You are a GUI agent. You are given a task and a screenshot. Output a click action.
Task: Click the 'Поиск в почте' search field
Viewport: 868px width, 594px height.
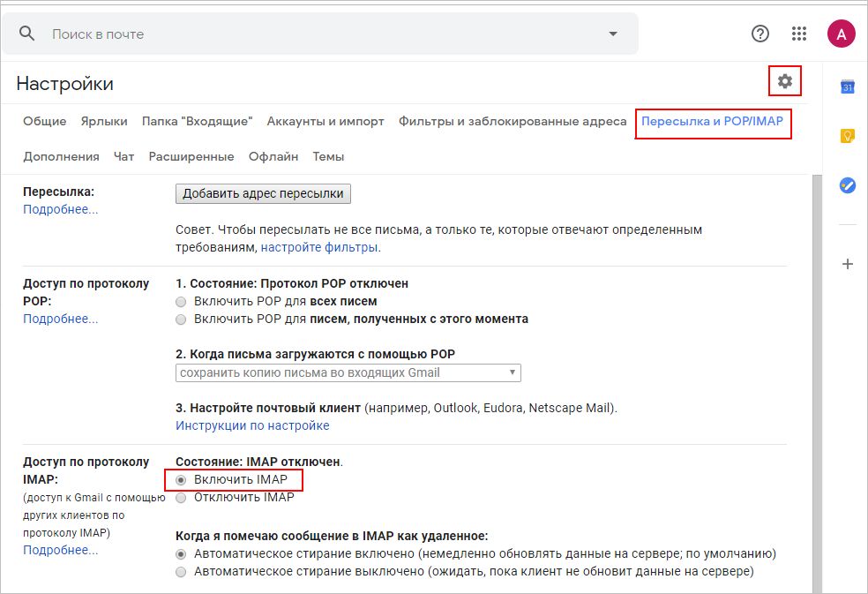(x=318, y=34)
